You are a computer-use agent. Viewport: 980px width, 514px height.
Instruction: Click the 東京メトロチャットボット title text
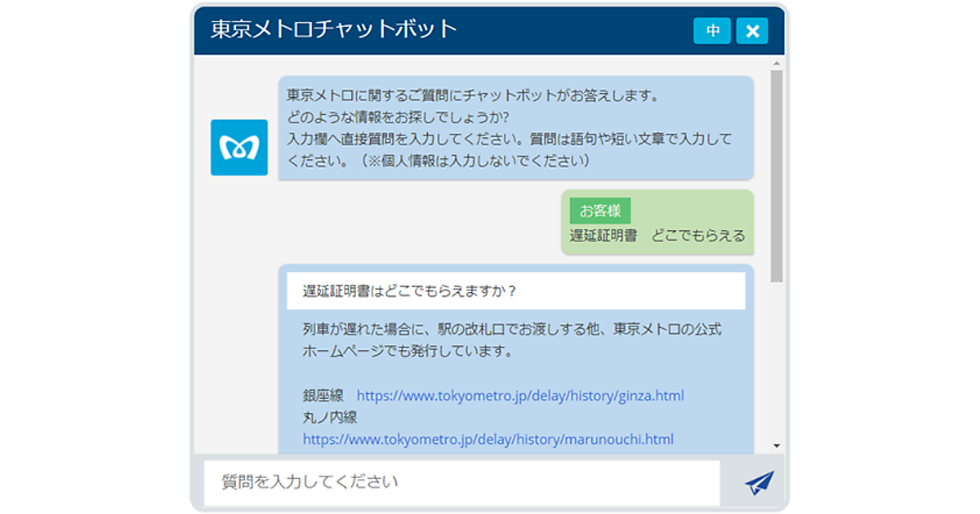pos(333,30)
